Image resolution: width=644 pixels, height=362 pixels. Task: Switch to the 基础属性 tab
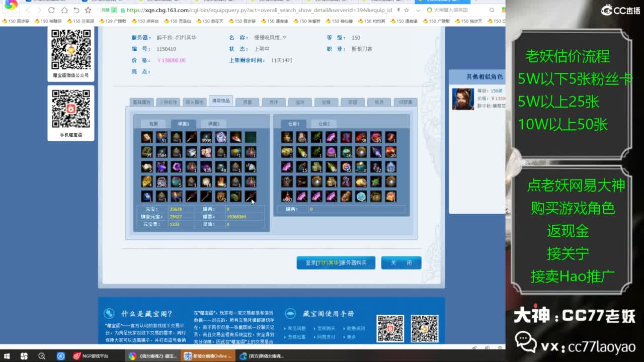coord(141,102)
